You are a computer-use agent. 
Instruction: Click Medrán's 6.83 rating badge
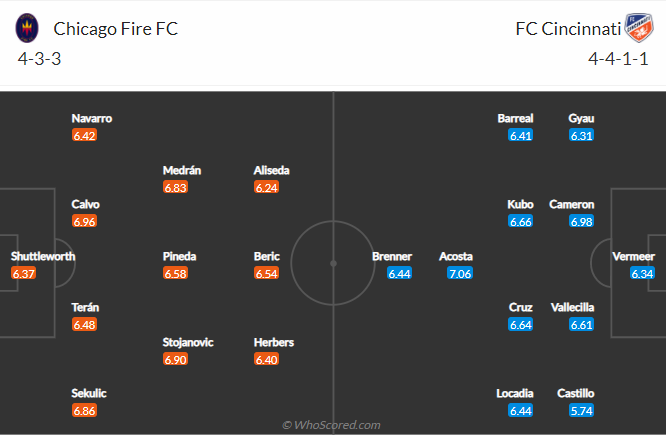point(175,187)
